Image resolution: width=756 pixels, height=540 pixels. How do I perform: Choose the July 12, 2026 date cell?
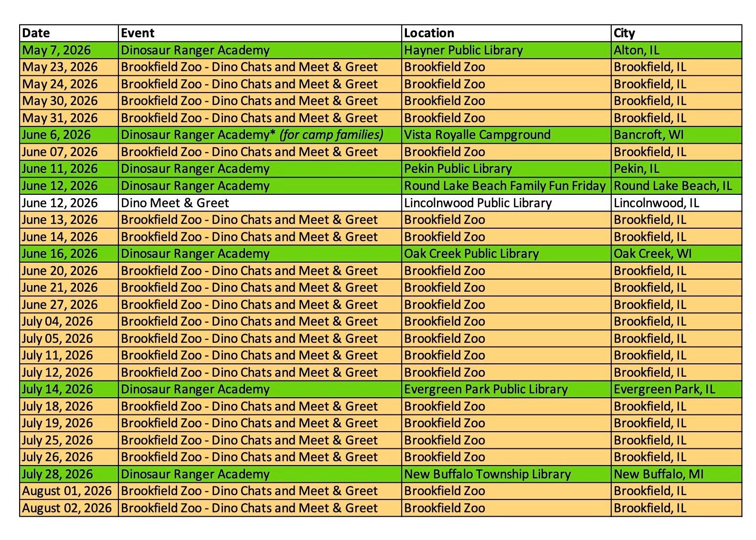[x=69, y=372]
